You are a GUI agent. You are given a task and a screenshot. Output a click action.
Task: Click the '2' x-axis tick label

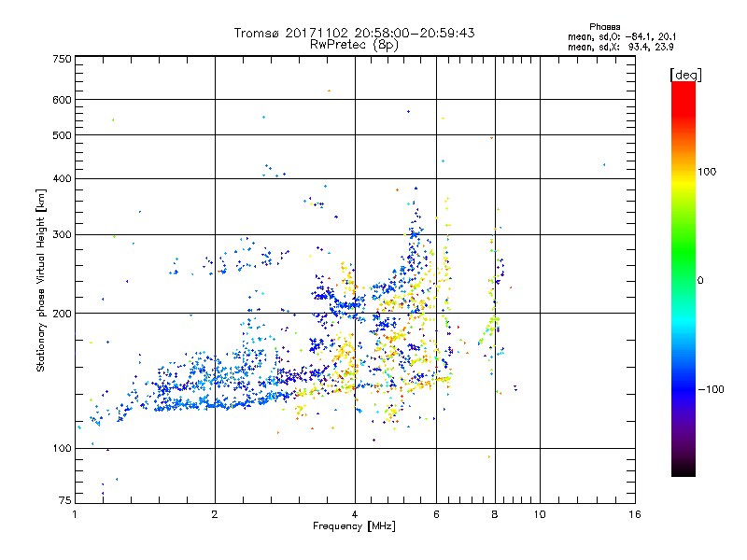point(215,514)
